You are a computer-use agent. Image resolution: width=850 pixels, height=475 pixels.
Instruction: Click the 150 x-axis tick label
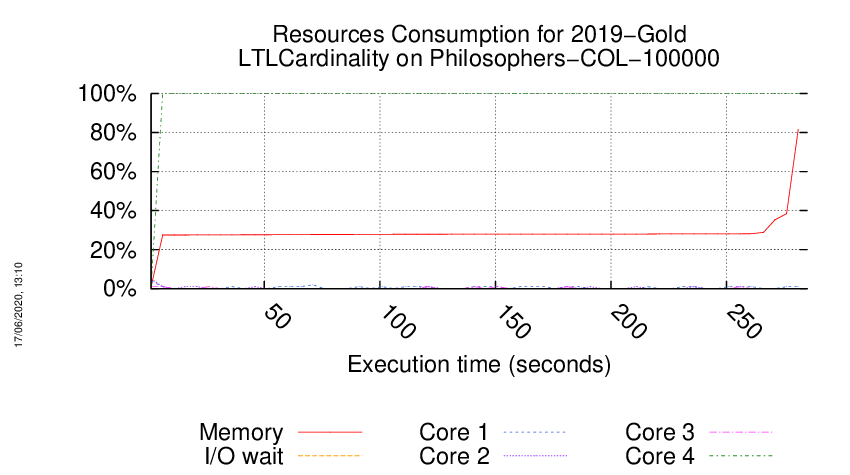pos(513,322)
